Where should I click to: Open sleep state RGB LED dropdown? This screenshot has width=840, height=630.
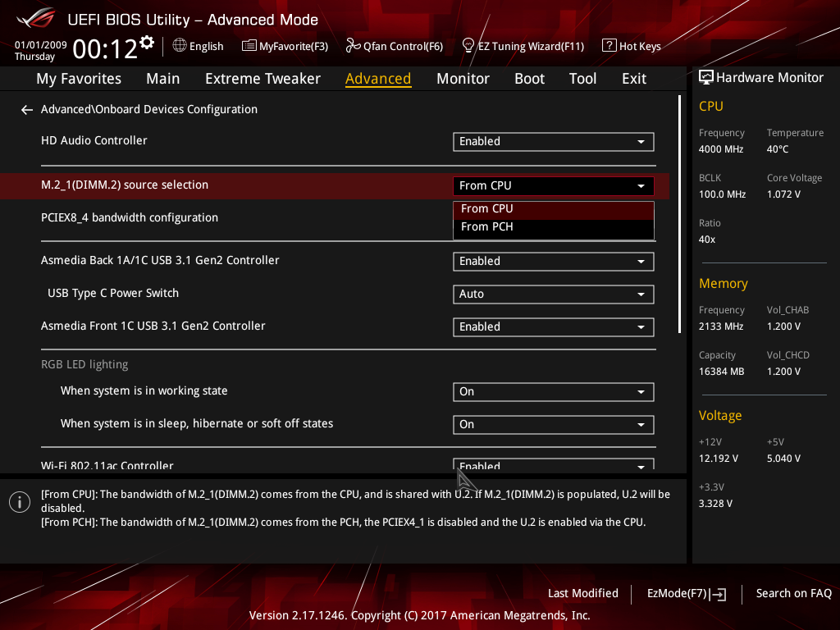554,424
